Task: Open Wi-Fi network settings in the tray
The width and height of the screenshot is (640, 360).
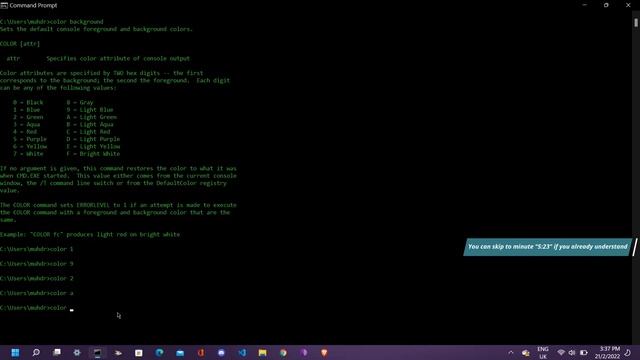Action: click(561, 353)
